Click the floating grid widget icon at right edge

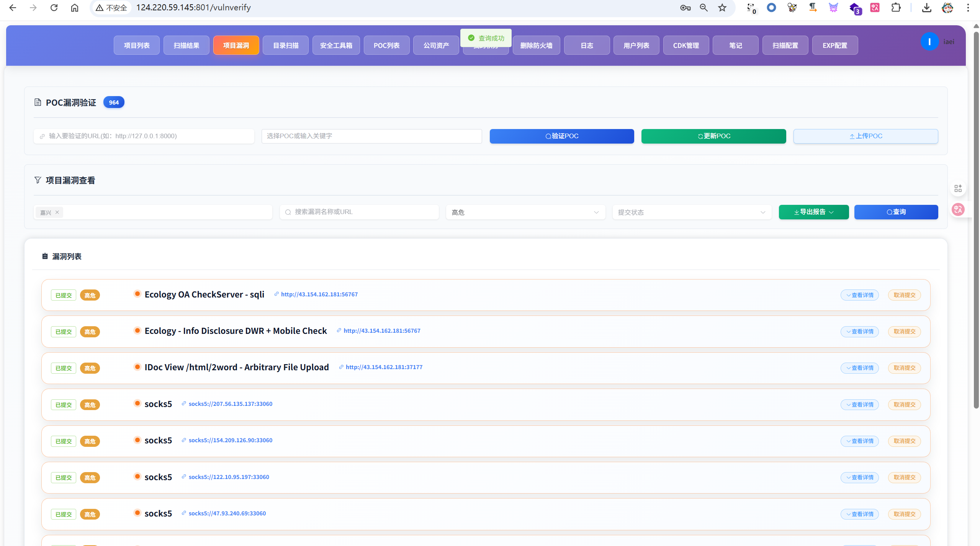958,188
